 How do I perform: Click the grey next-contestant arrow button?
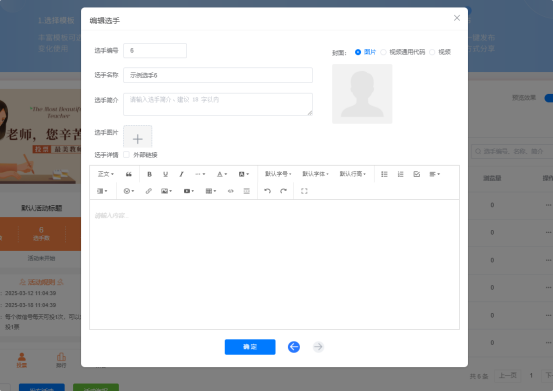[318, 347]
